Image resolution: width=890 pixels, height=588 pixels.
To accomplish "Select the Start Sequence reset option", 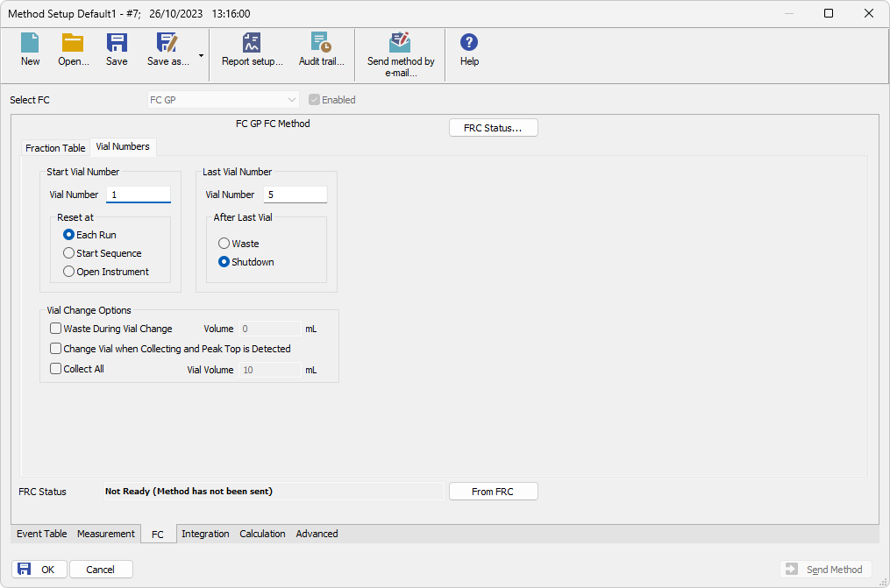I will coord(68,253).
